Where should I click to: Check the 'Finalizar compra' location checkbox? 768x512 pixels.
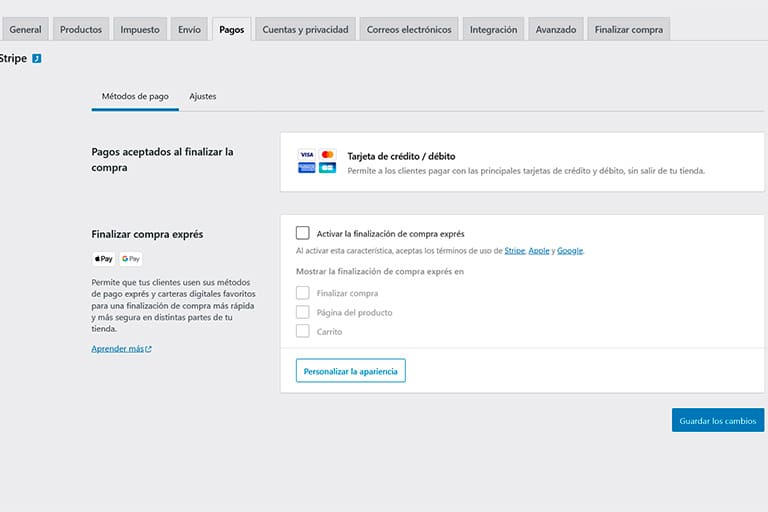tap(303, 293)
